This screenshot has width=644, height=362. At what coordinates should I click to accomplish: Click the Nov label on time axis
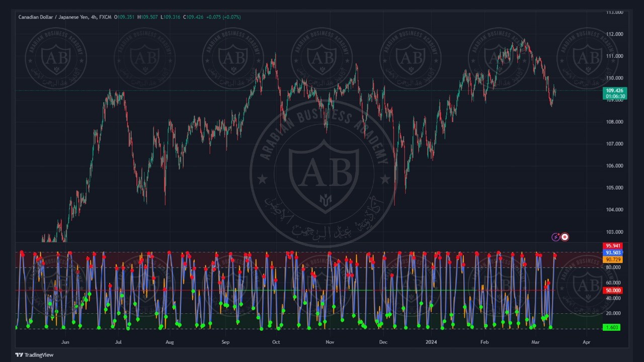point(330,342)
